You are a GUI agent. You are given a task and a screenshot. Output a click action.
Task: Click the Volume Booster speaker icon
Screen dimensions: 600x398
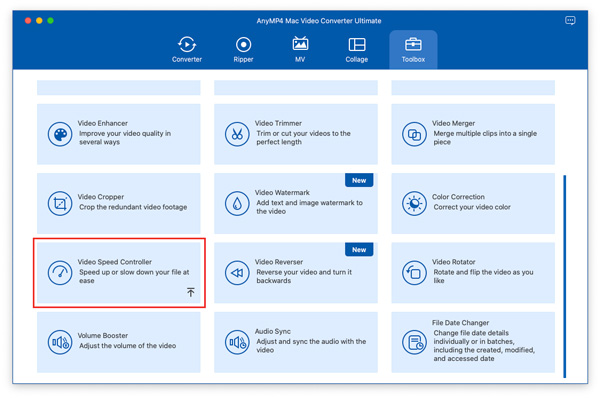[x=60, y=342]
